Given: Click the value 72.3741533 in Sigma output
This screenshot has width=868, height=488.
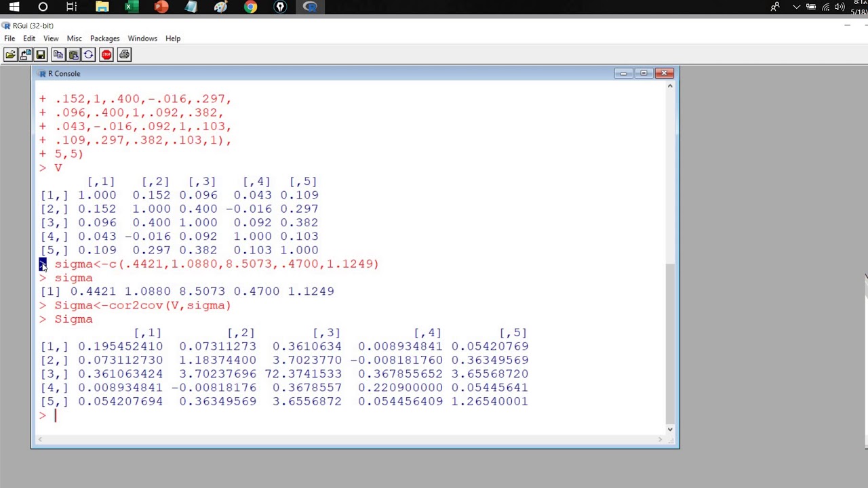Looking at the screenshot, I should pos(303,374).
